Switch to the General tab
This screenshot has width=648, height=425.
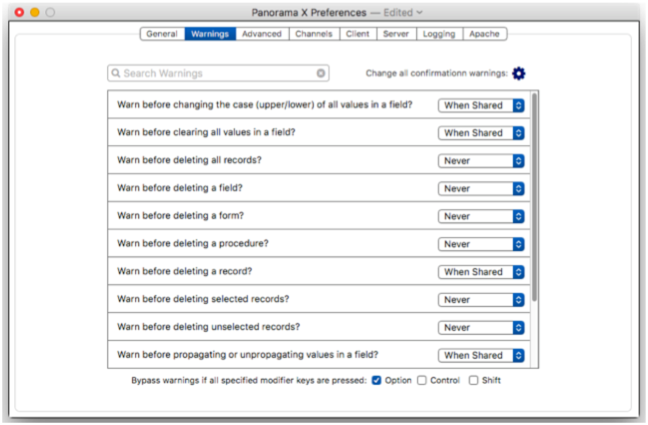coord(162,34)
